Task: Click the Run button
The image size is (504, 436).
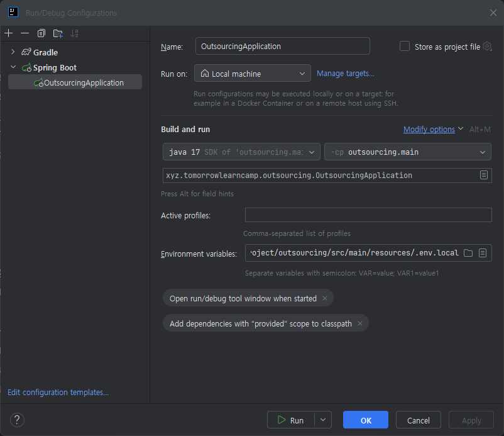Action: (x=291, y=420)
